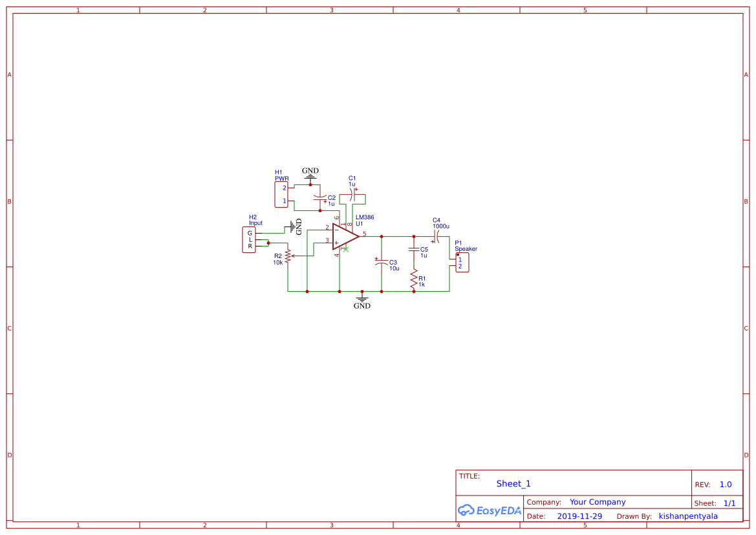Select the C5 1u capacitor

413,250
